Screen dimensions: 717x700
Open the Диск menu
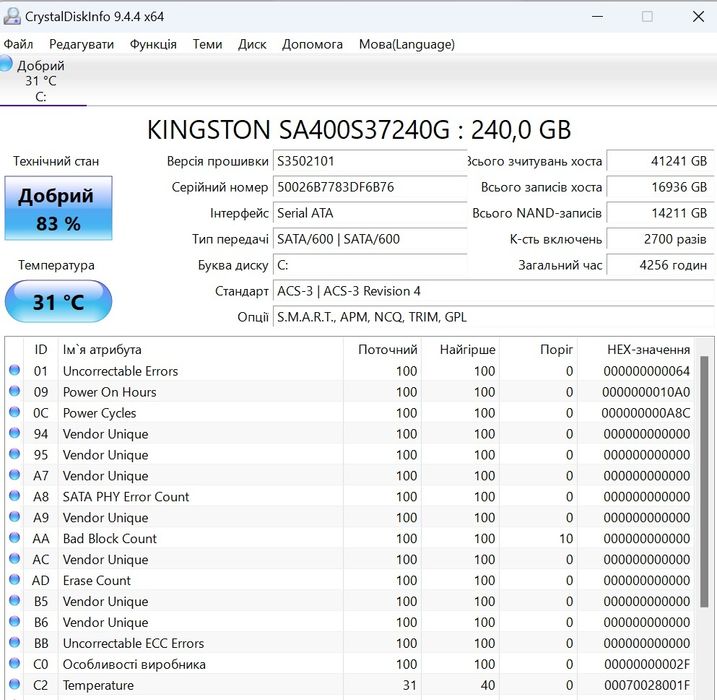[x=252, y=44]
